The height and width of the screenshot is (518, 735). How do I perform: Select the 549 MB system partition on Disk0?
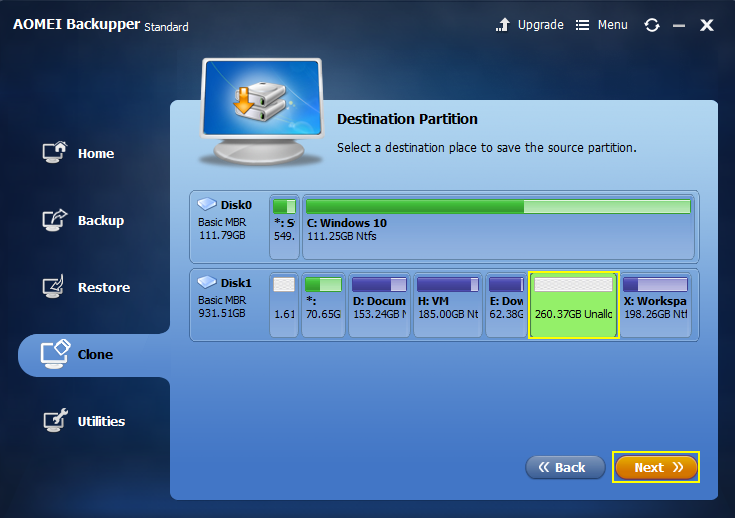pos(284,227)
